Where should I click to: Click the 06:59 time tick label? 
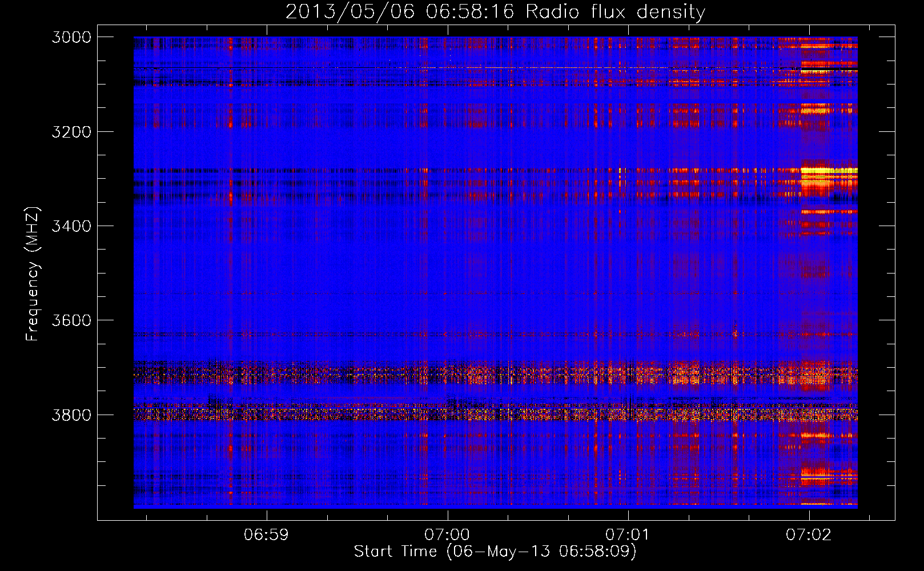pos(266,534)
